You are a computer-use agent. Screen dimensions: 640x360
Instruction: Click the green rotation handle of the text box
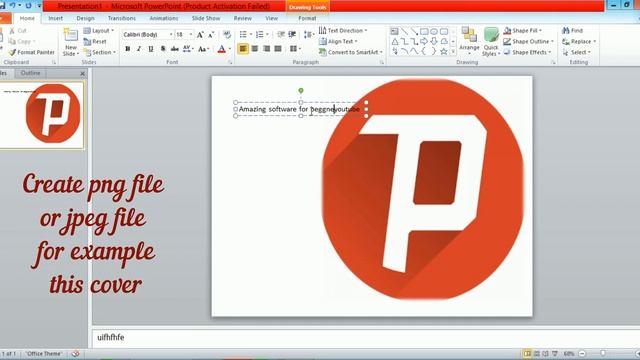coord(301,91)
